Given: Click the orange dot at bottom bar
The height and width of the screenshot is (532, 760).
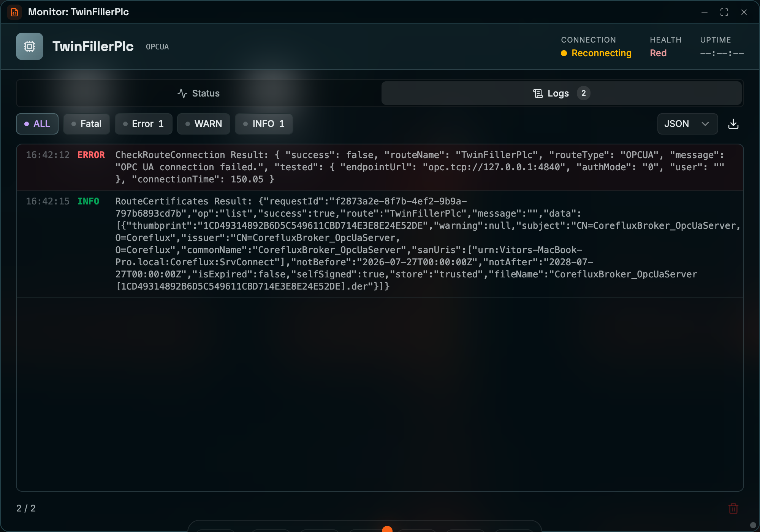Looking at the screenshot, I should [x=387, y=529].
